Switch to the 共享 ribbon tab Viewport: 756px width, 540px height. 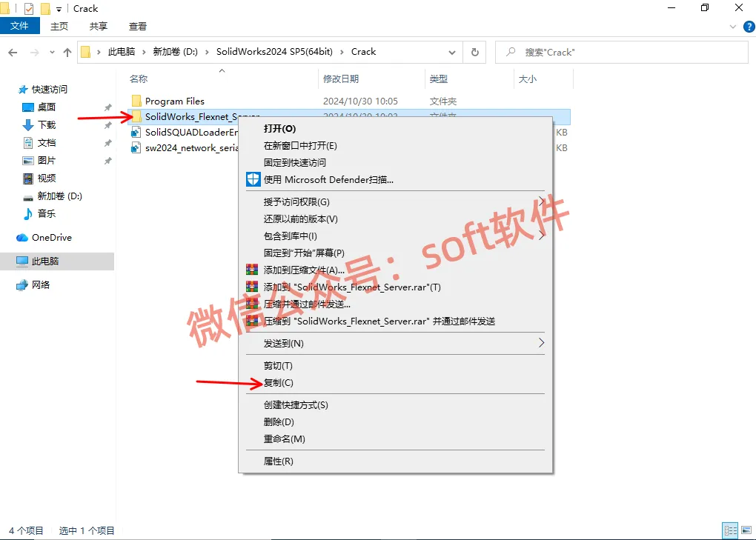coord(99,27)
